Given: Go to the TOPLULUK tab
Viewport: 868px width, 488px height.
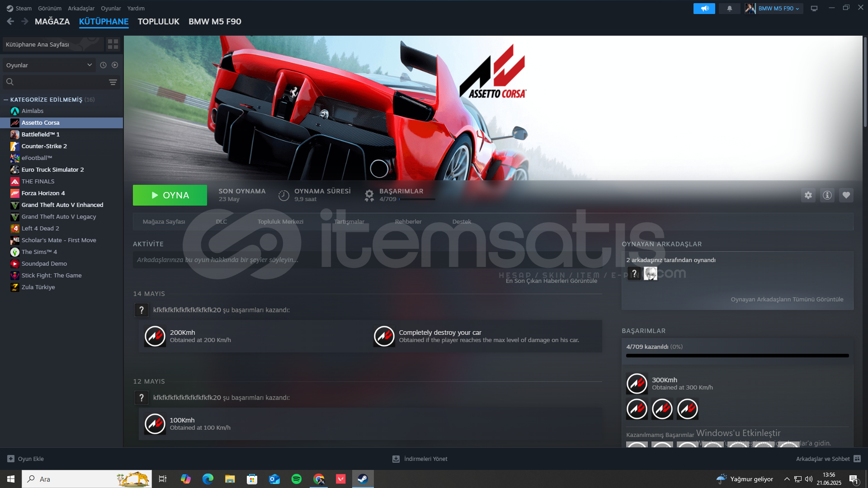Looking at the screenshot, I should tap(159, 22).
